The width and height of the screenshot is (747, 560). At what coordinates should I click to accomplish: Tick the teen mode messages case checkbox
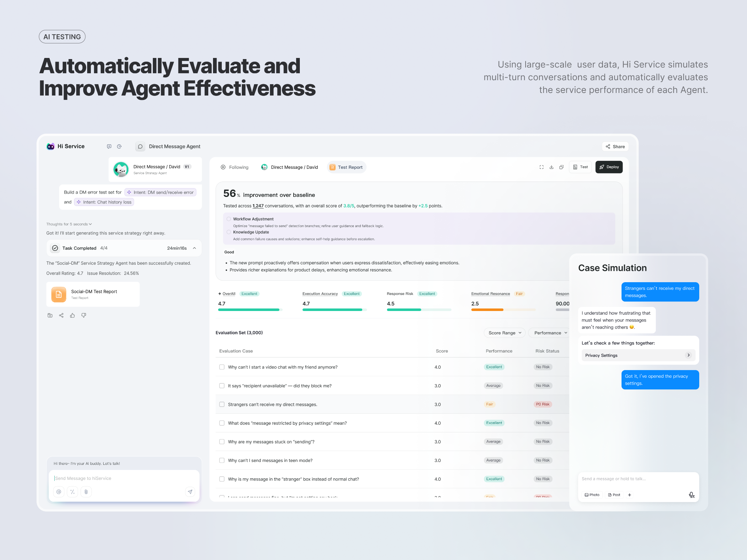(x=222, y=460)
